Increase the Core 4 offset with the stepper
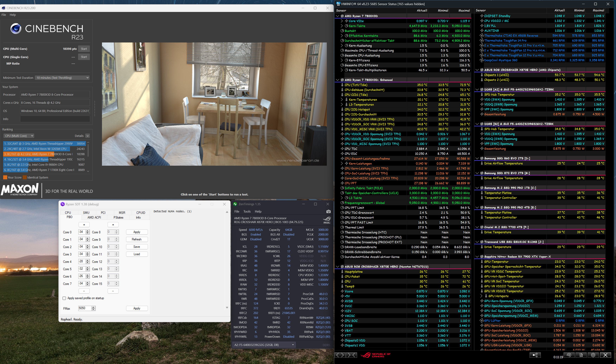616x364 pixels. (87, 260)
